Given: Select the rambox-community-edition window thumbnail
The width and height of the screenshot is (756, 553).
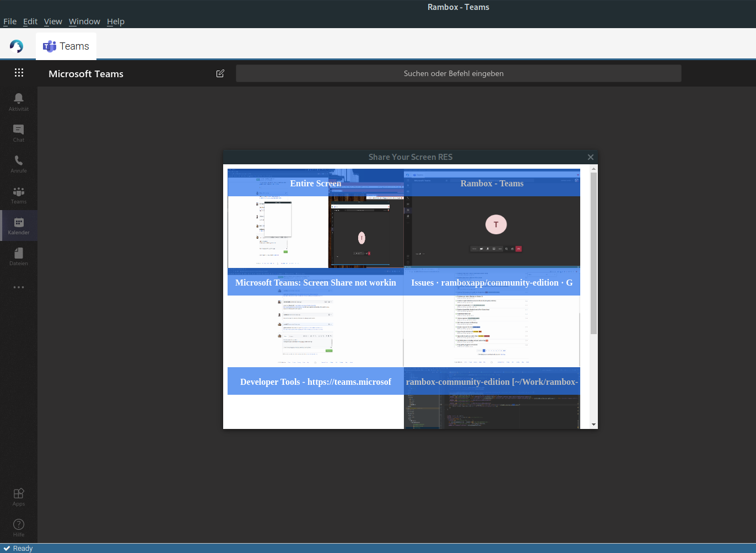Looking at the screenshot, I should 492,398.
